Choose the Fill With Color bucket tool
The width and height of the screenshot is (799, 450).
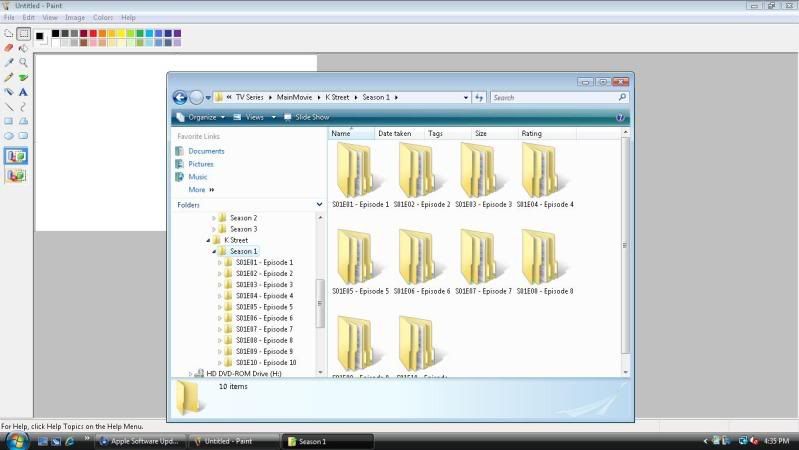coord(23,48)
